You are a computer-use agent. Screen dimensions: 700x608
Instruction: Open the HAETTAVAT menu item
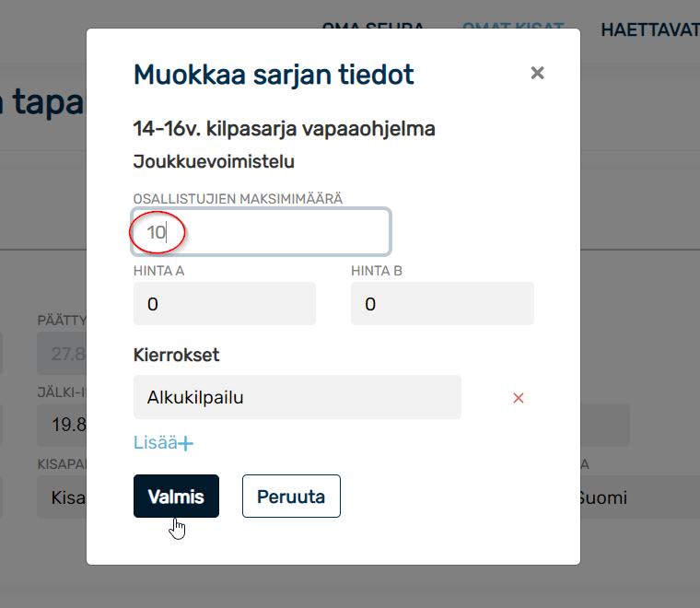(650, 29)
